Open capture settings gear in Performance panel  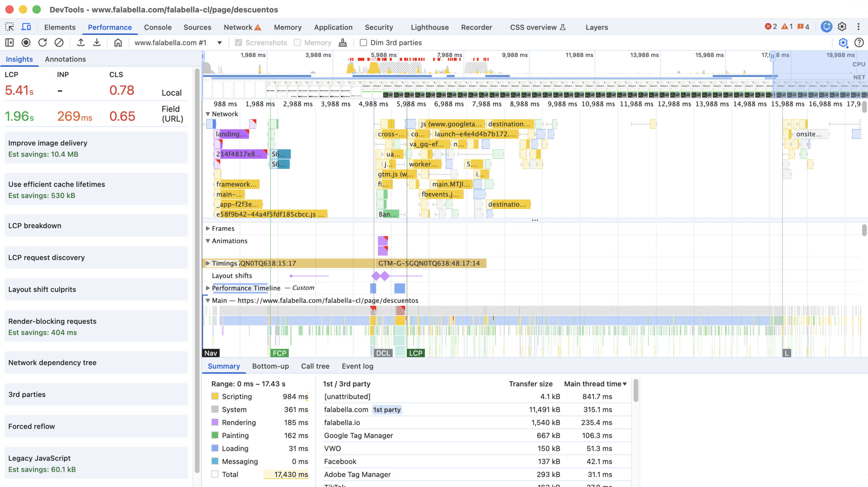pyautogui.click(x=843, y=43)
